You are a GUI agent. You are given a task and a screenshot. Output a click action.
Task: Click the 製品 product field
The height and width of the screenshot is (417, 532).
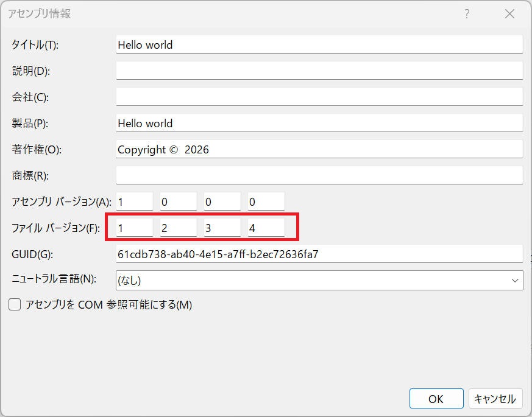pyautogui.click(x=319, y=123)
